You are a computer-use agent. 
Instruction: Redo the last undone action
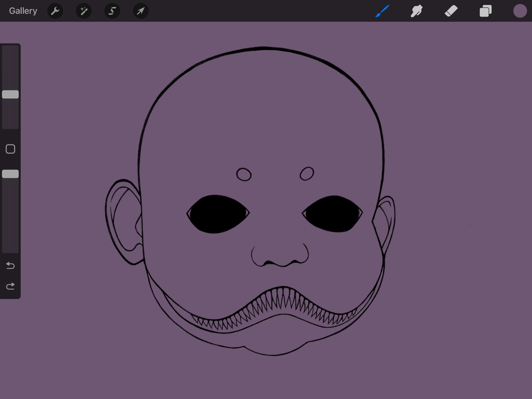(10, 286)
